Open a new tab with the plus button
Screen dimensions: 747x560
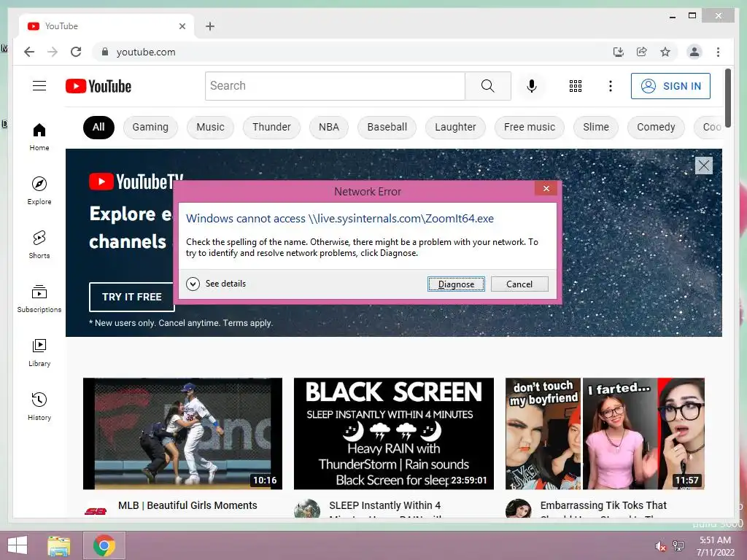tap(210, 26)
